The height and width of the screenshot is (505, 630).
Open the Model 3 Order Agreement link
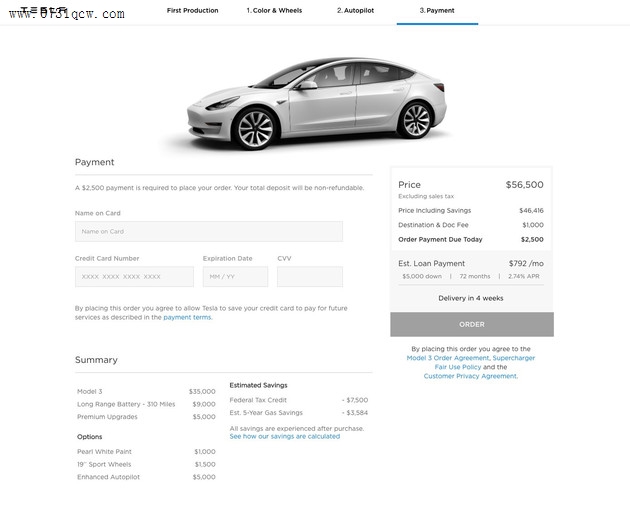448,358
